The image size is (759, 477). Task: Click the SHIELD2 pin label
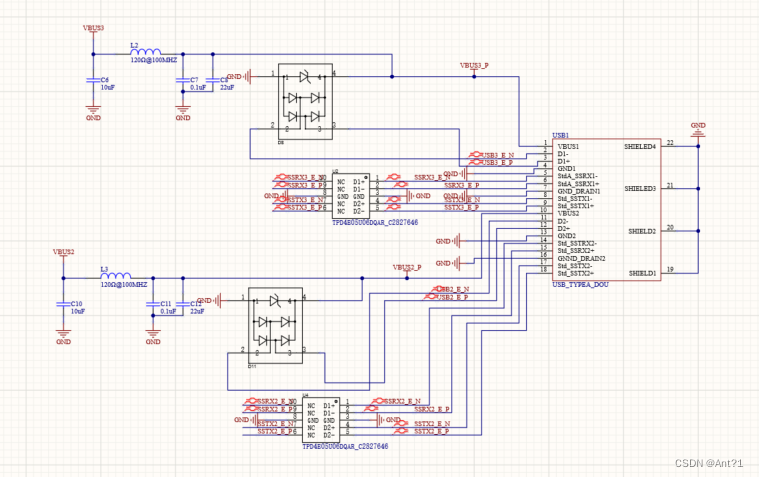pyautogui.click(x=642, y=231)
